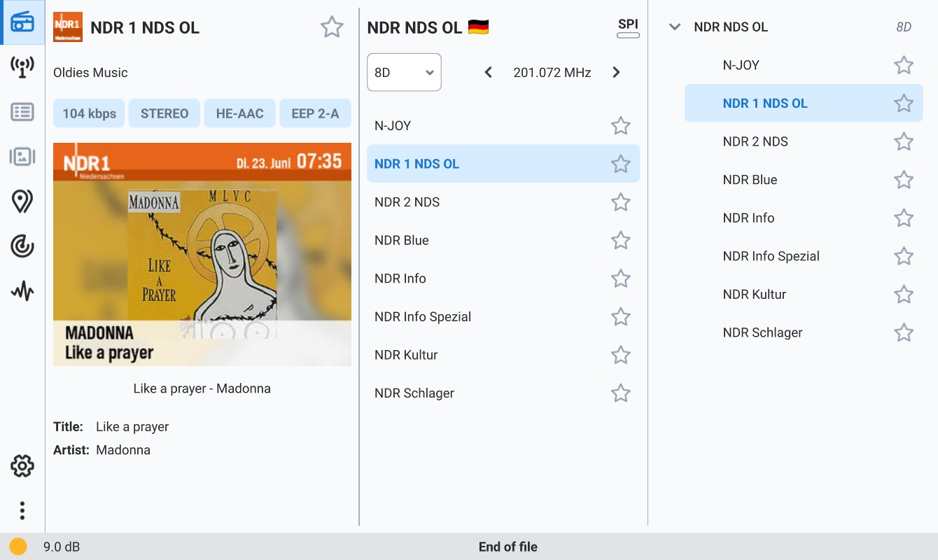The image size is (938, 560).
Task: Star NDR Blue in right tree panel
Action: click(904, 180)
